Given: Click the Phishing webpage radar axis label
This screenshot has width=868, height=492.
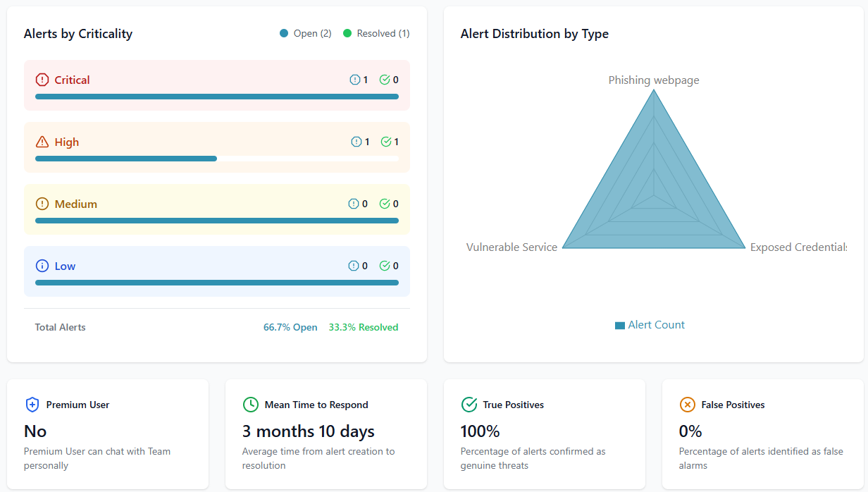Looking at the screenshot, I should 654,80.
